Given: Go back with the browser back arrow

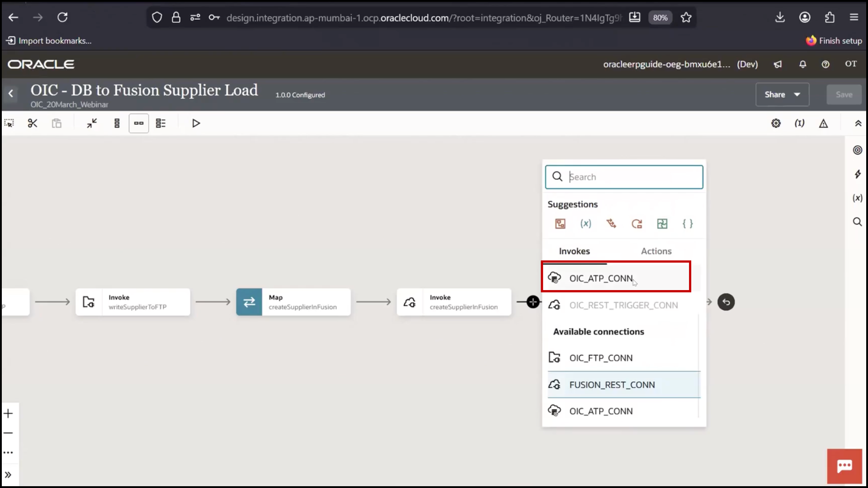Looking at the screenshot, I should click(x=14, y=17).
